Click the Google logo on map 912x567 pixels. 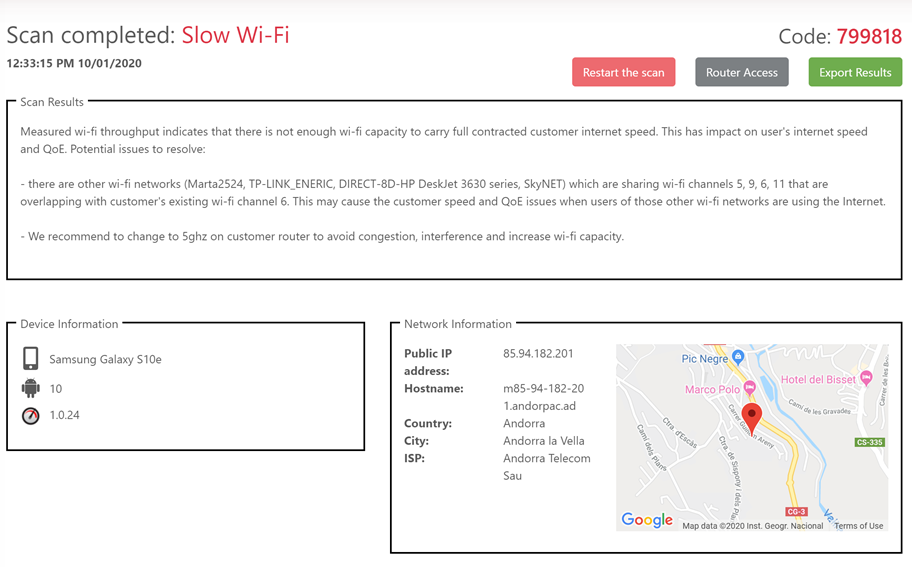click(x=647, y=519)
